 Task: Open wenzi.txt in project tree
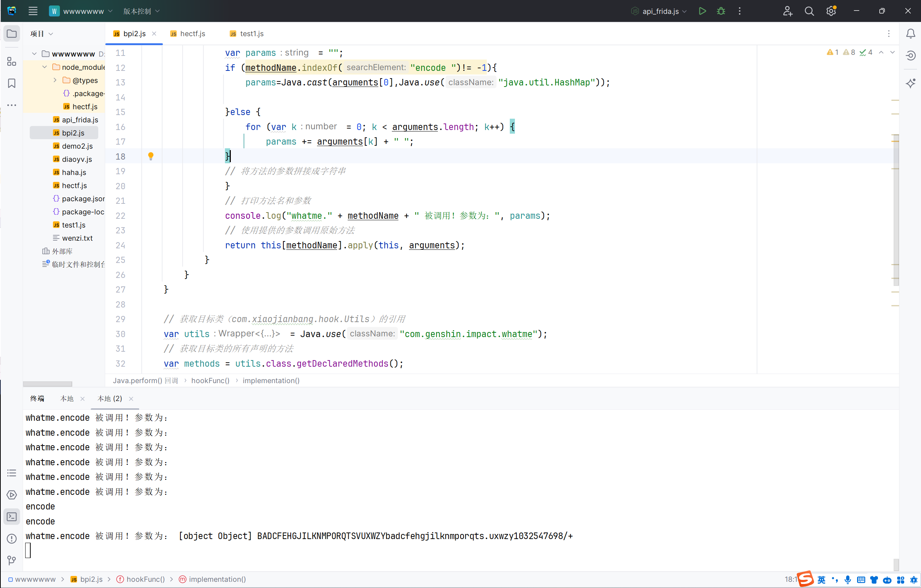[x=73, y=238]
